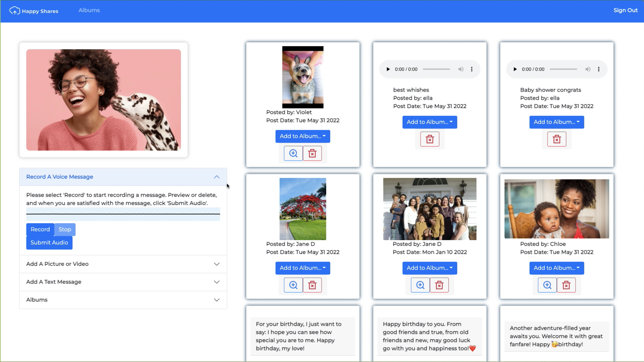Delete Chloe's mother and baby photo
Screen dimensions: 644x362
566,285
